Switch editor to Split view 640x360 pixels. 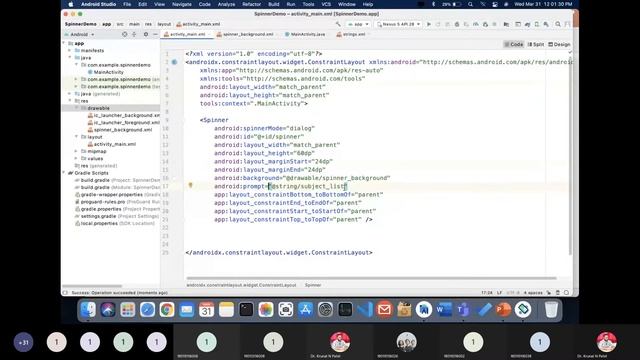pos(536,44)
